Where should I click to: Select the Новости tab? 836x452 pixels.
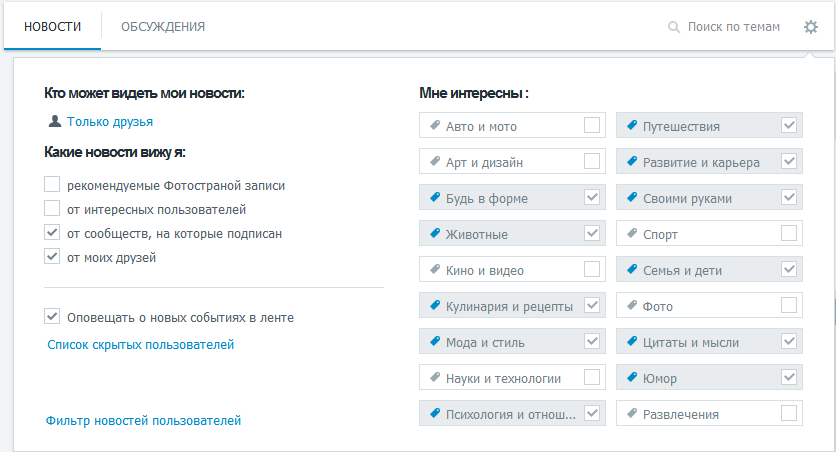(52, 27)
